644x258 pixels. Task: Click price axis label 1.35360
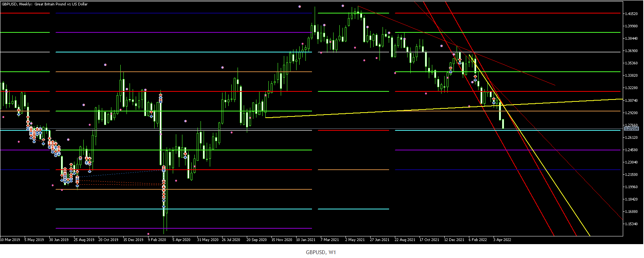[631, 63]
